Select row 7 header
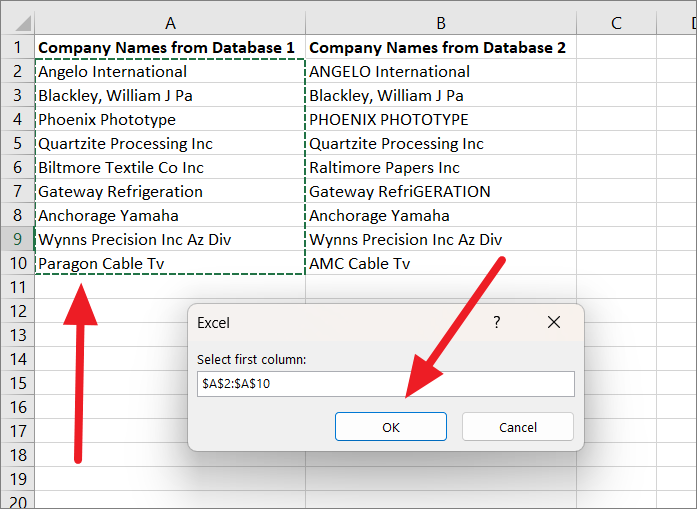Image resolution: width=697 pixels, height=509 pixels. 18,191
